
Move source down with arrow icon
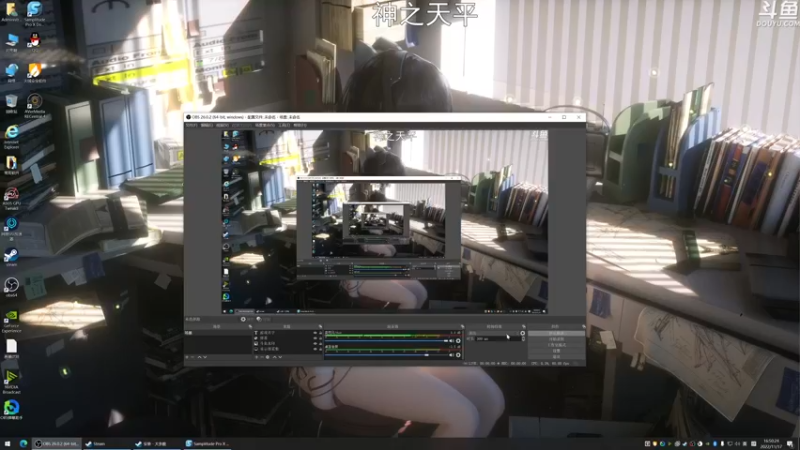click(x=280, y=357)
